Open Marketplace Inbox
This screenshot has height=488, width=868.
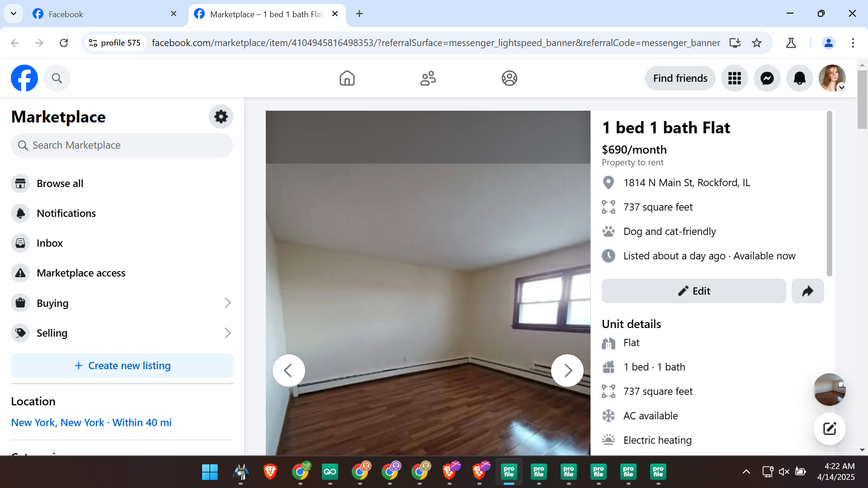49,243
